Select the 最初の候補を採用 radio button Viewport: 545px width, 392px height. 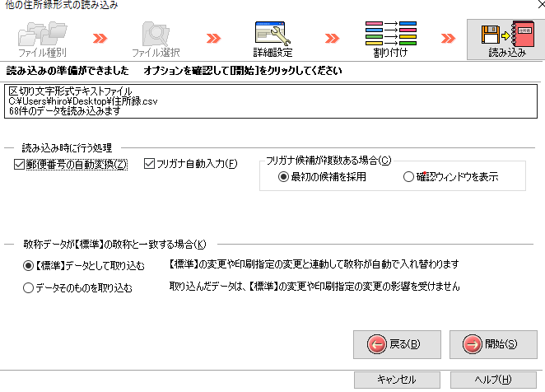(x=283, y=176)
